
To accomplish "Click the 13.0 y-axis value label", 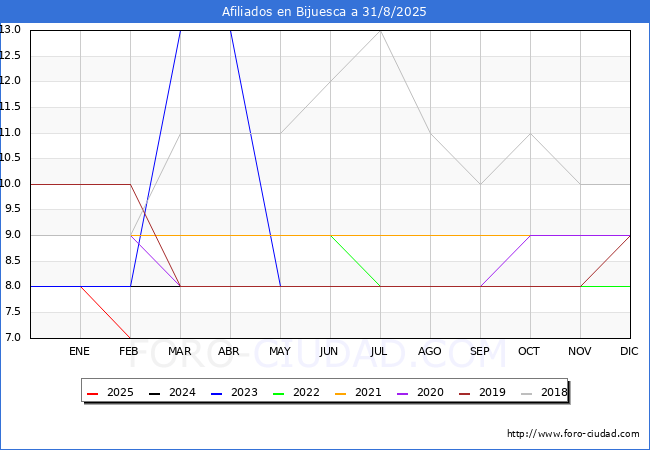I will click(11, 30).
